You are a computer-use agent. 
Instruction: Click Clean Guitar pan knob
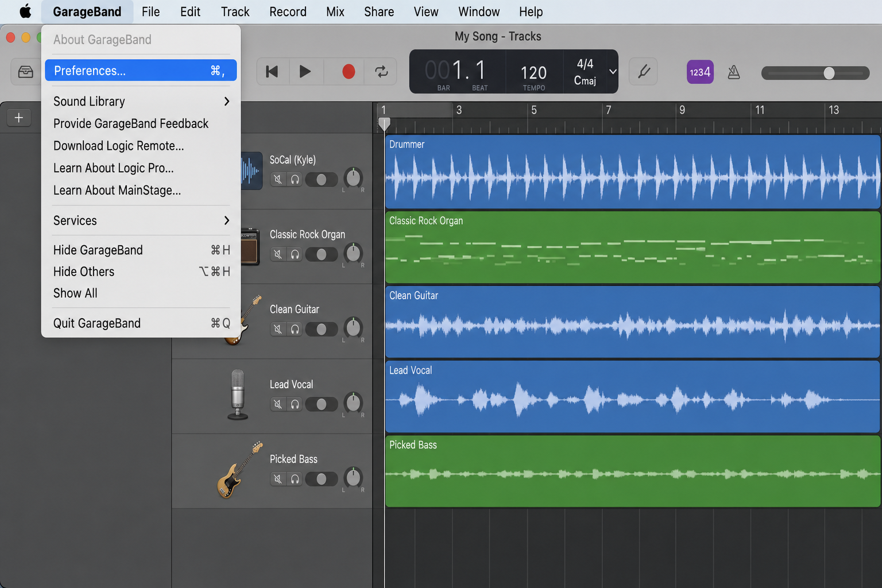tap(353, 327)
